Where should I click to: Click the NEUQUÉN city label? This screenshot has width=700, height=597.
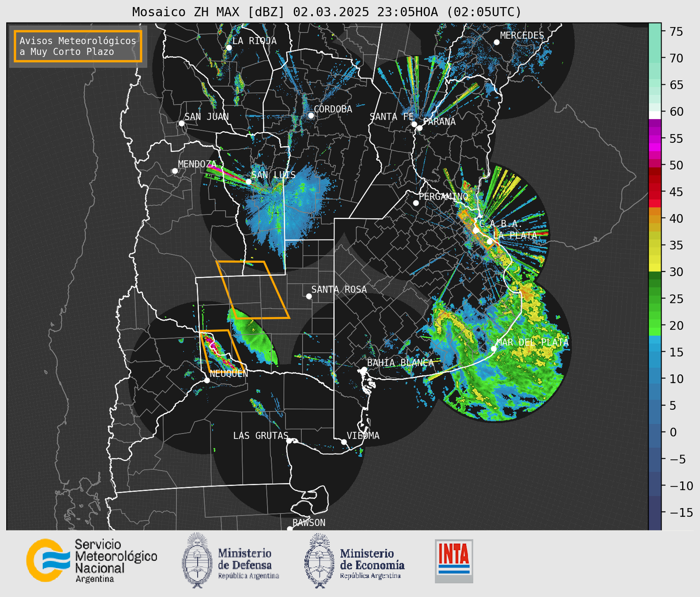(x=229, y=373)
